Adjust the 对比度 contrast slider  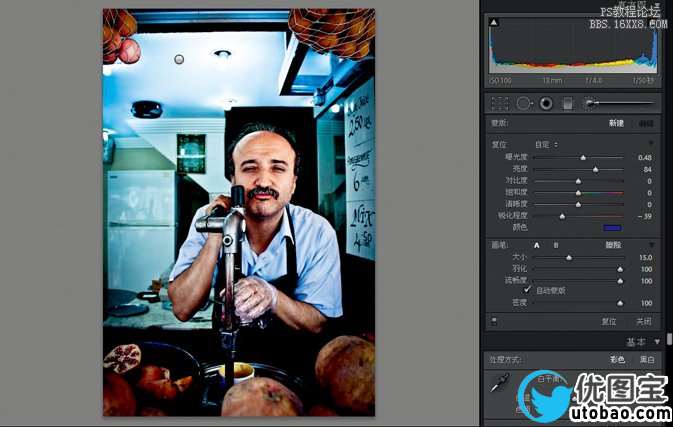[x=578, y=181]
